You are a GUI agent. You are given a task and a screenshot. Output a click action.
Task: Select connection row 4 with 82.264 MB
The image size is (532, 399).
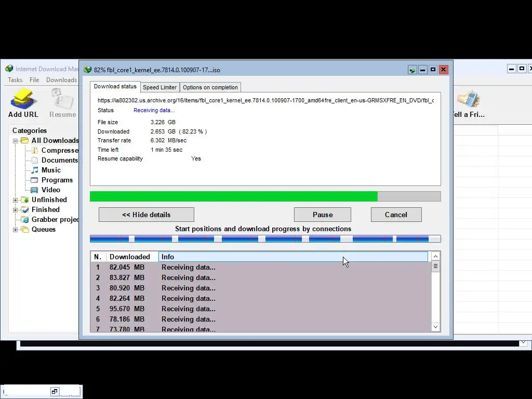[x=261, y=298]
